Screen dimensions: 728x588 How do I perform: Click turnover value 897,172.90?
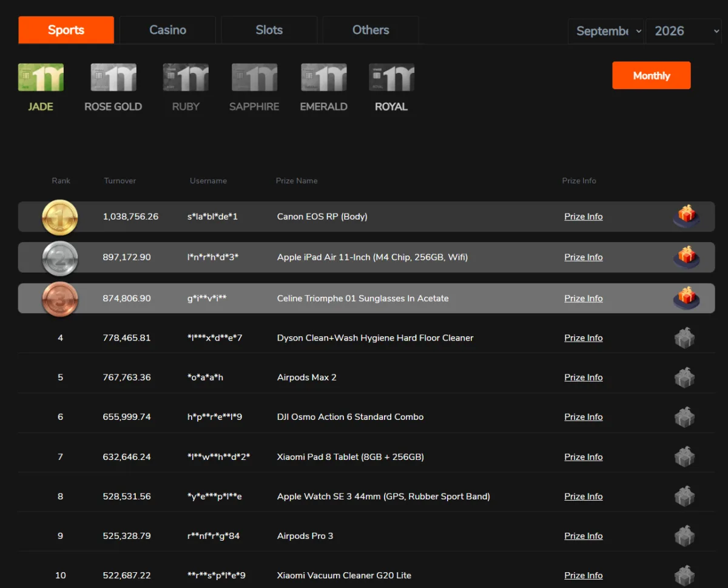click(x=127, y=257)
